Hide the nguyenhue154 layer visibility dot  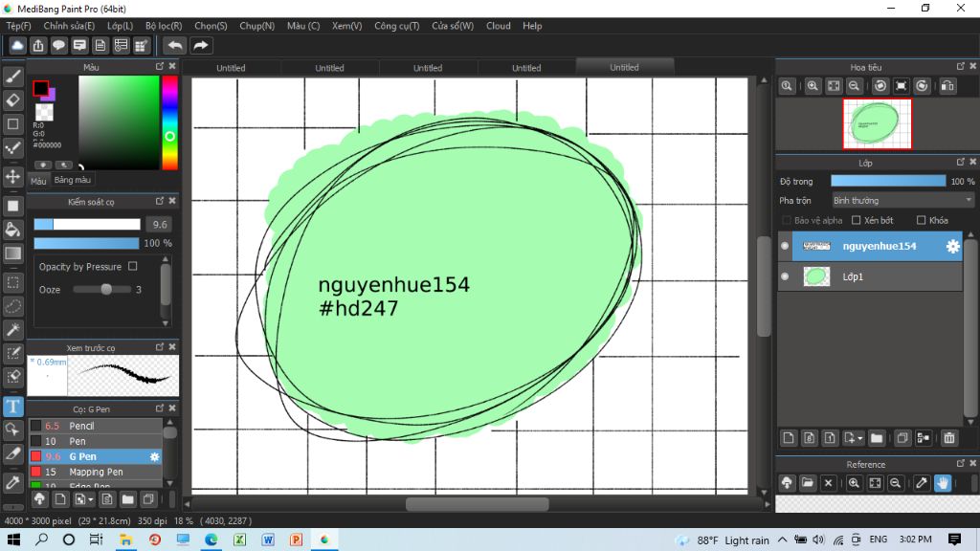(x=785, y=246)
